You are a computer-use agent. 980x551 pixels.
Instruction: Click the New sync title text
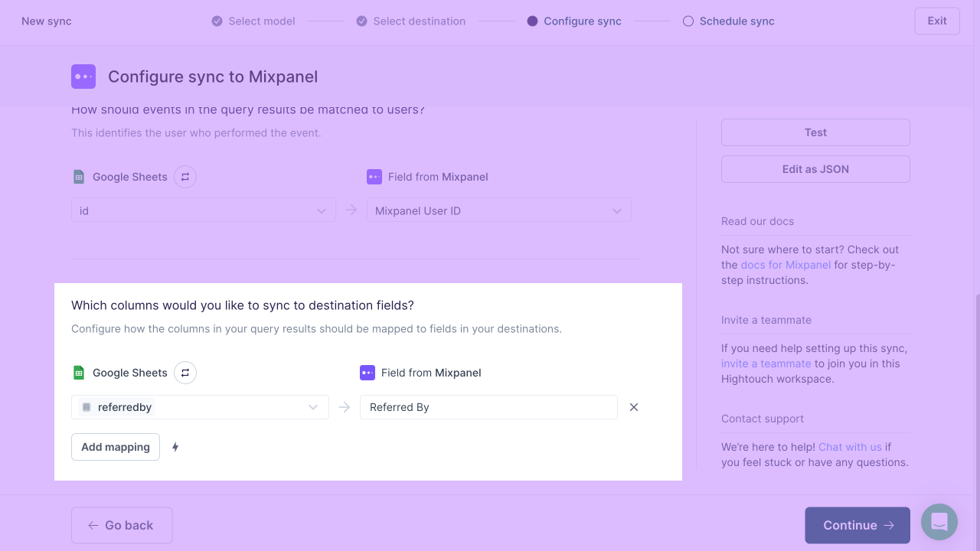pyautogui.click(x=47, y=21)
